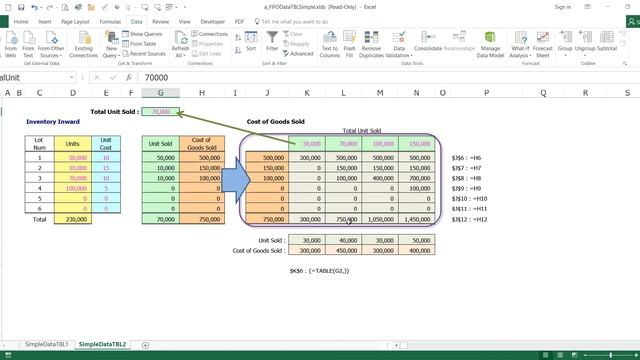This screenshot has height=360, width=640.
Task: Click the Ribbon Display Options button
Action: point(587,7)
